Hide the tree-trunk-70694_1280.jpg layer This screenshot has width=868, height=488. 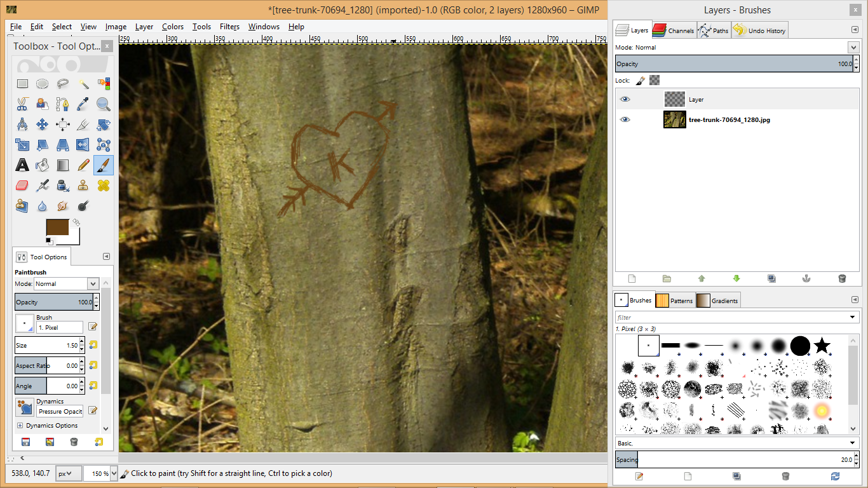pyautogui.click(x=625, y=119)
